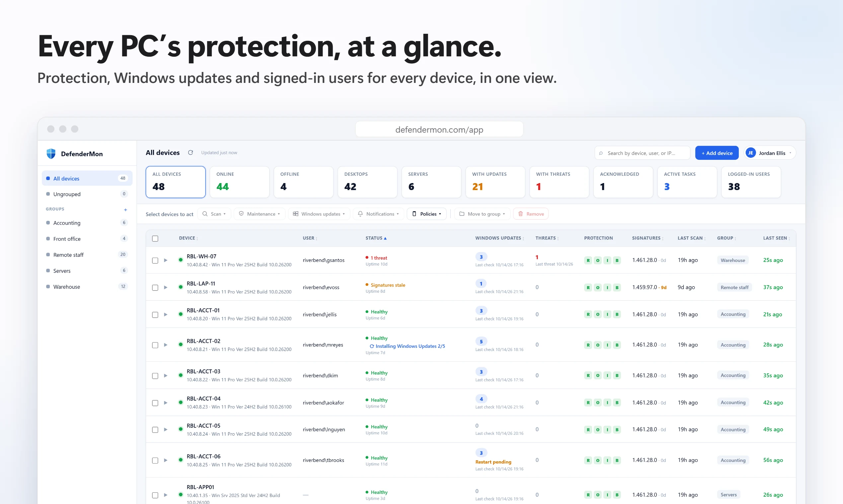
Task: Open the Move to group menu
Action: (x=482, y=214)
